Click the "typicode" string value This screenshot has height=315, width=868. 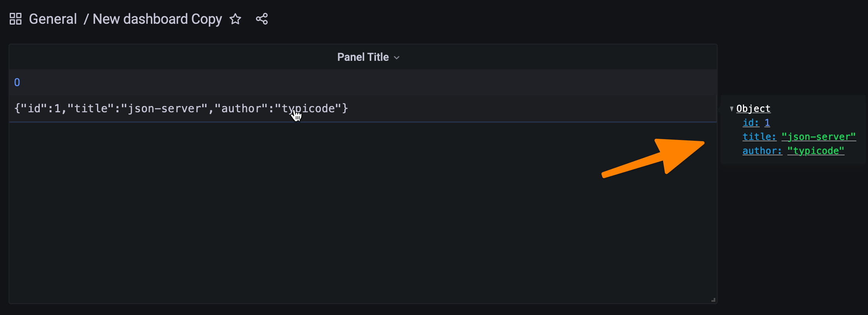816,151
